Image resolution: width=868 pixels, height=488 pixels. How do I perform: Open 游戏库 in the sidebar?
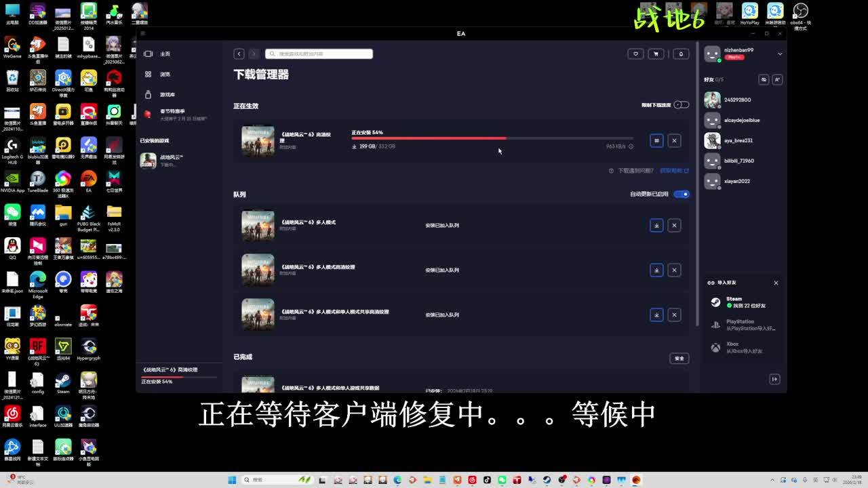(167, 95)
